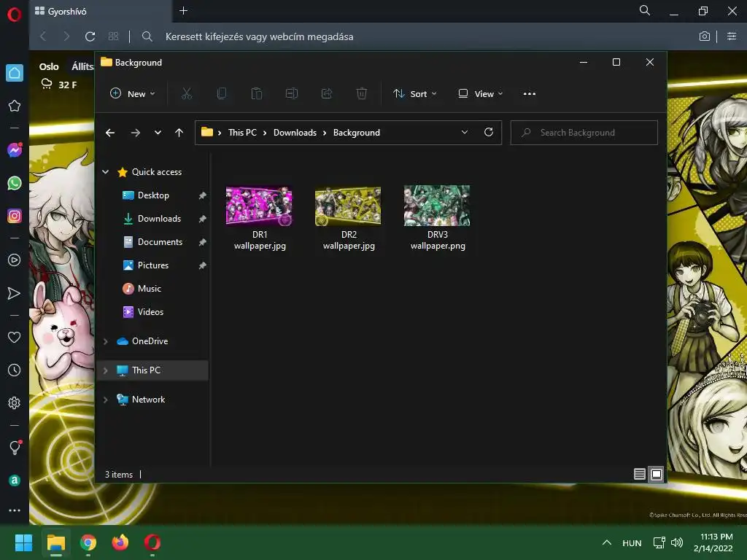The image size is (747, 560).
Task: Click Downloads in breadcrumb path
Action: pyautogui.click(x=295, y=133)
